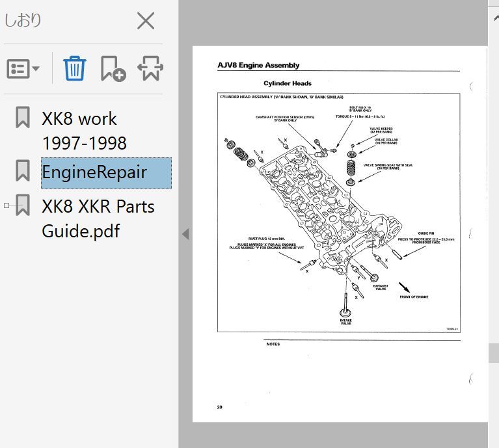Screen dimensions: 499x448
Task: Click the VALVE SPRING SEAT WITH SEAL label
Action: coord(388,166)
